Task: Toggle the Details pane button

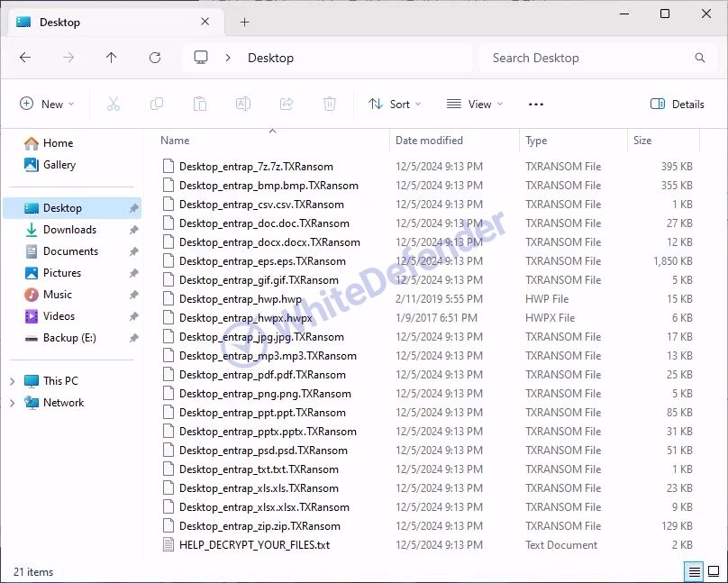Action: tap(678, 104)
